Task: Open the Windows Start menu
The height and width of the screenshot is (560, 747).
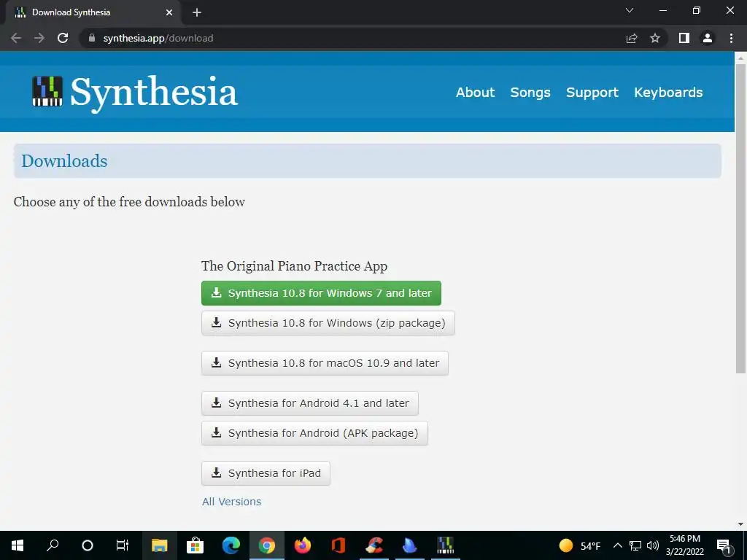Action: click(x=18, y=545)
